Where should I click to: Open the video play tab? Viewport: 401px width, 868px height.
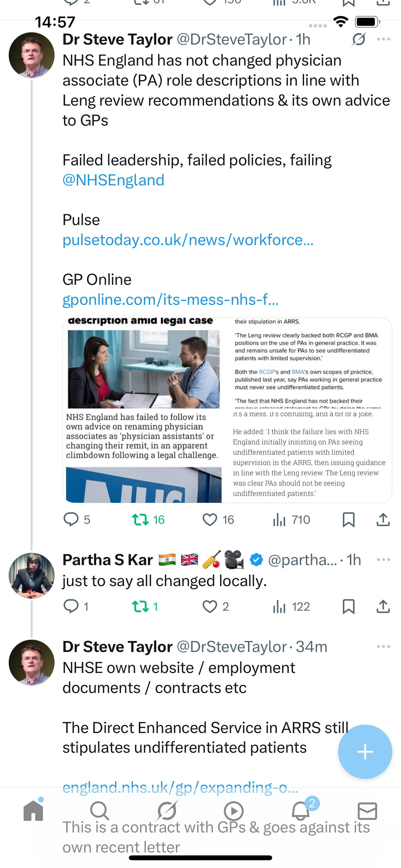(233, 811)
